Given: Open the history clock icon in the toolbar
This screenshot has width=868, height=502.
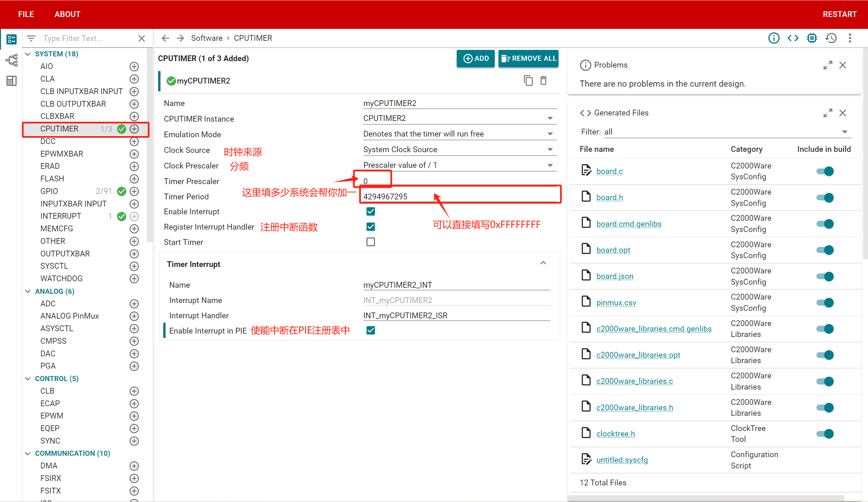Looking at the screenshot, I should (x=831, y=38).
